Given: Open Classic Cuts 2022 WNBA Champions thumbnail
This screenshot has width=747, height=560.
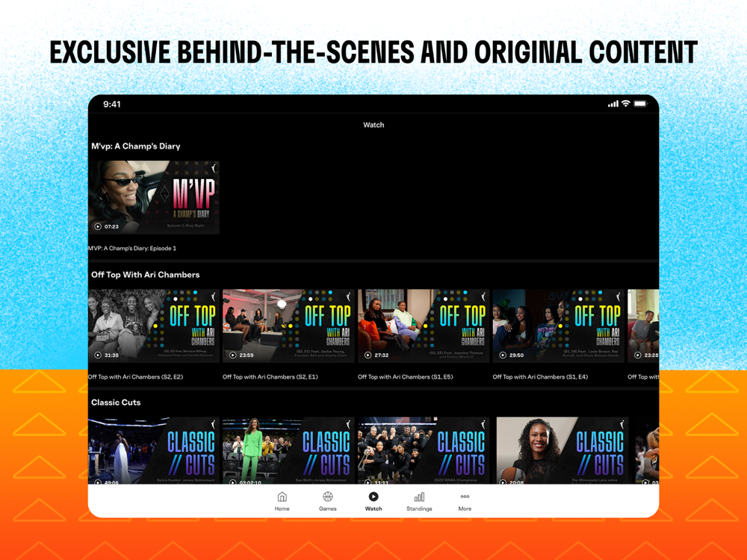Looking at the screenshot, I should click(424, 450).
